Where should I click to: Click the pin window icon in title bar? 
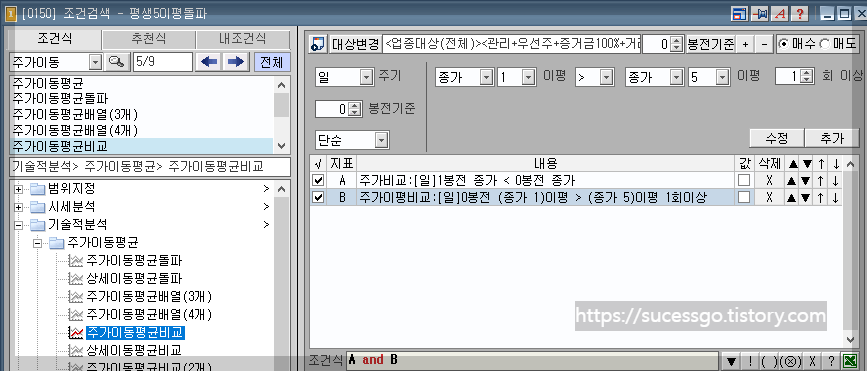(759, 14)
